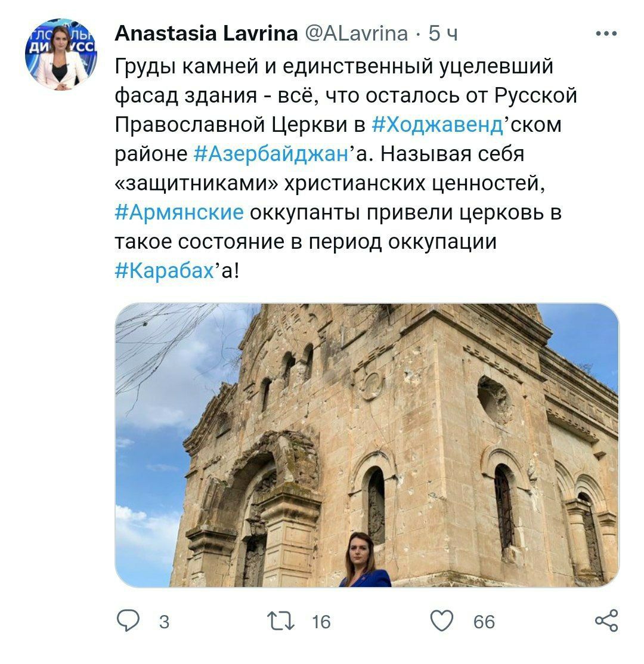Open the #Карабах hashtag
The height and width of the screenshot is (664, 644).
[165, 271]
